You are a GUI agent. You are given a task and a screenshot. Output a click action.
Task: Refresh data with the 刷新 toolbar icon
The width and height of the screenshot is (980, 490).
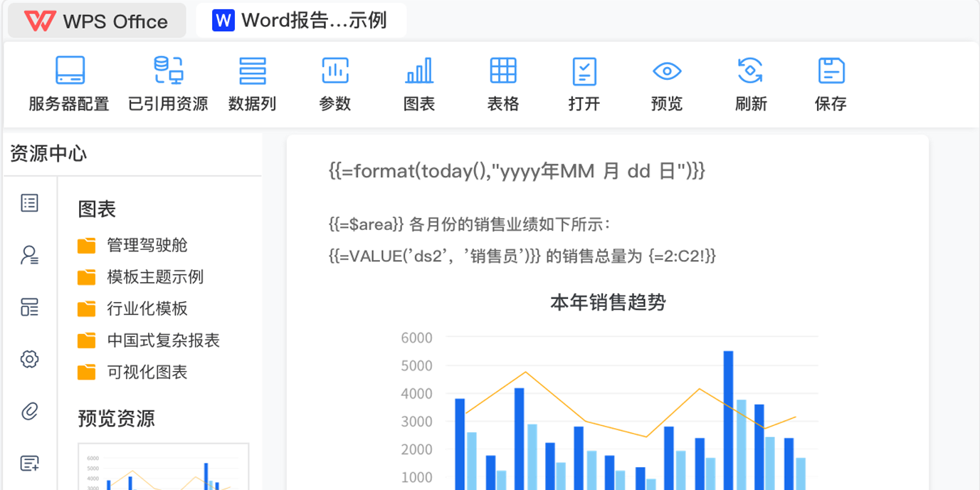tap(750, 83)
